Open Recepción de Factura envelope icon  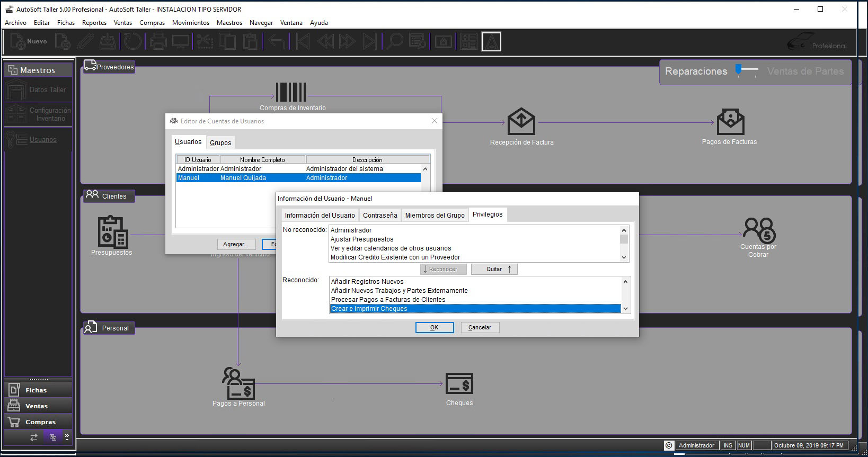[x=521, y=121]
